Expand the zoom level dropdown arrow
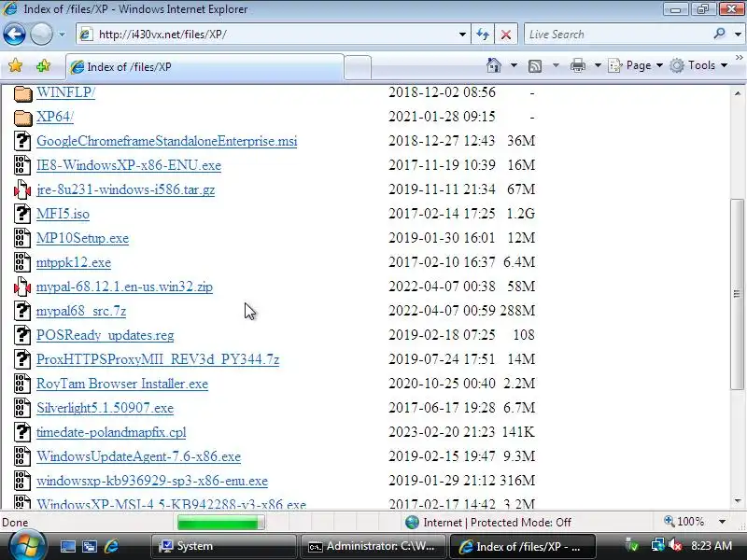The height and width of the screenshot is (560, 747). (722, 522)
